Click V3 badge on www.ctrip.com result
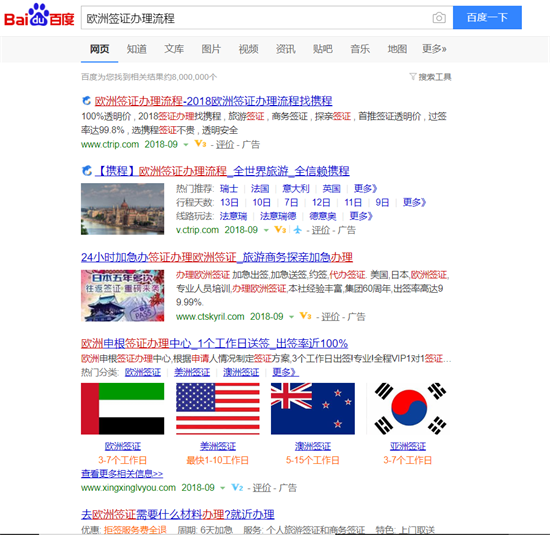The image size is (550, 535). pos(200,143)
